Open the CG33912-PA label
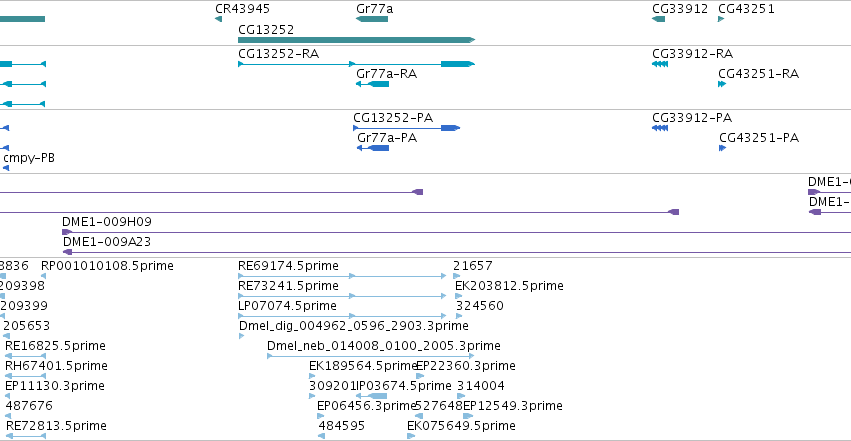 [692, 118]
